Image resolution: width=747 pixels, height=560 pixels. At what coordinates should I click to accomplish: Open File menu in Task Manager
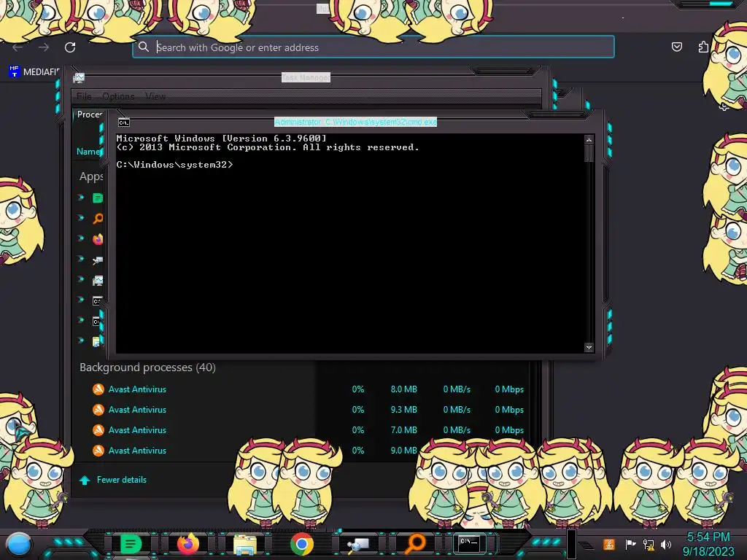tap(84, 96)
